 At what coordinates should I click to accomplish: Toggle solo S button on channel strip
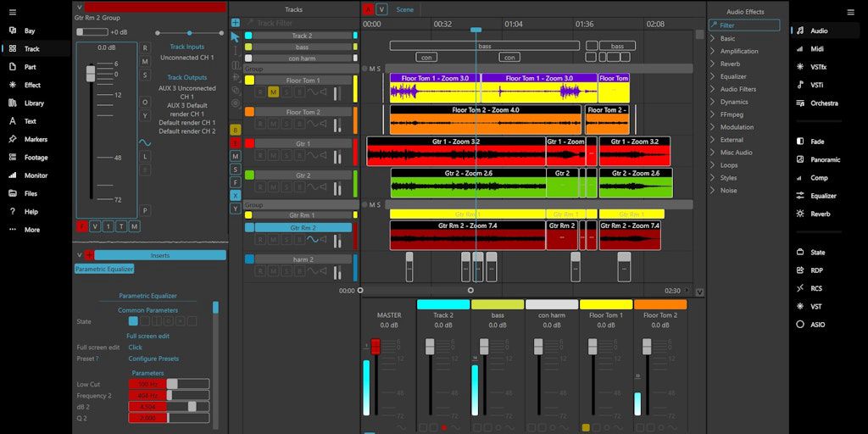[x=145, y=75]
